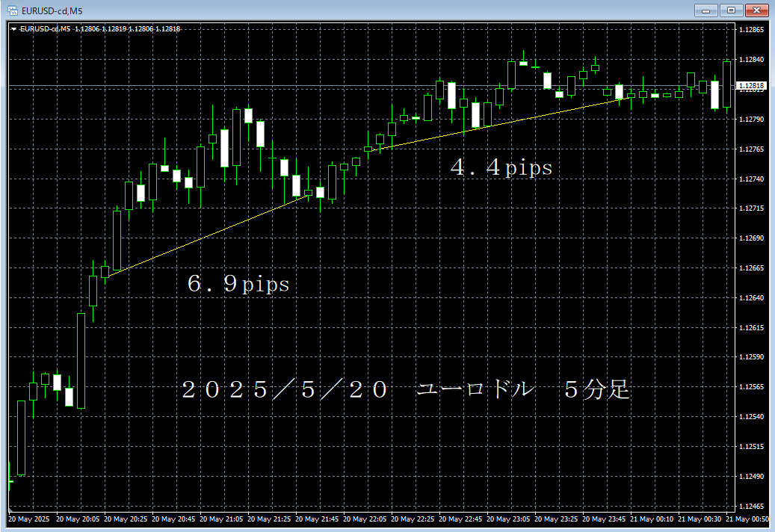The height and width of the screenshot is (532, 775).
Task: Click the '20 May 22:05' time label
Action: 365,519
